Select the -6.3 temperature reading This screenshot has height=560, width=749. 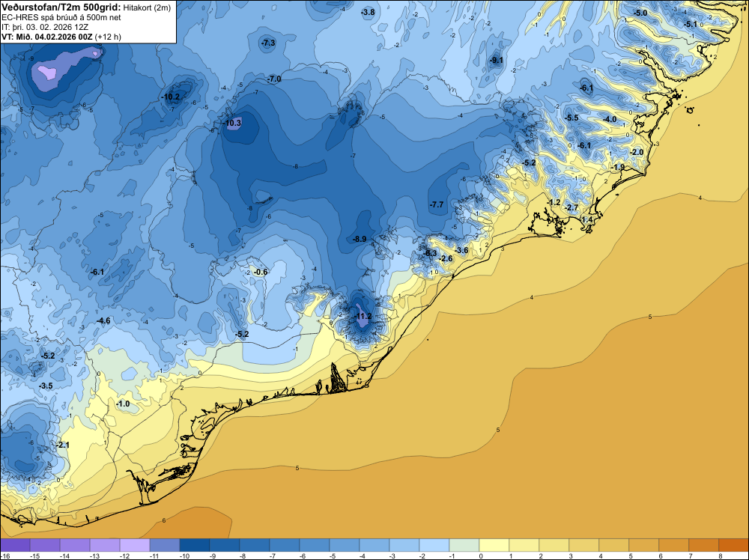pyautogui.click(x=430, y=253)
